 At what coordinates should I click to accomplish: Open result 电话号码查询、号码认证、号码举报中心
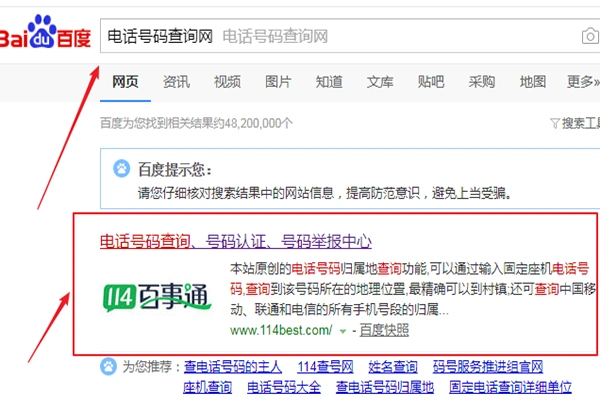coord(236,242)
